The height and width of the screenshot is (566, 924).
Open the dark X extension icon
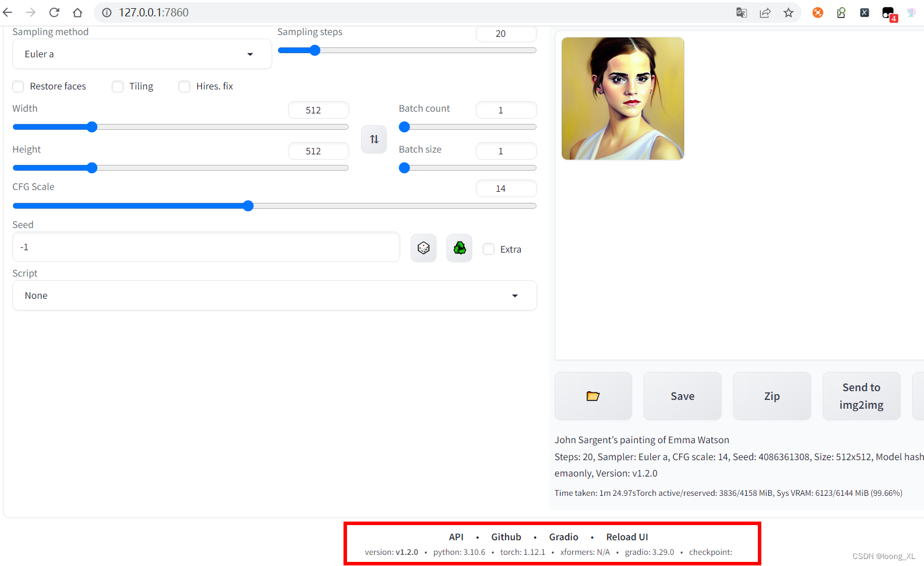pyautogui.click(x=864, y=12)
